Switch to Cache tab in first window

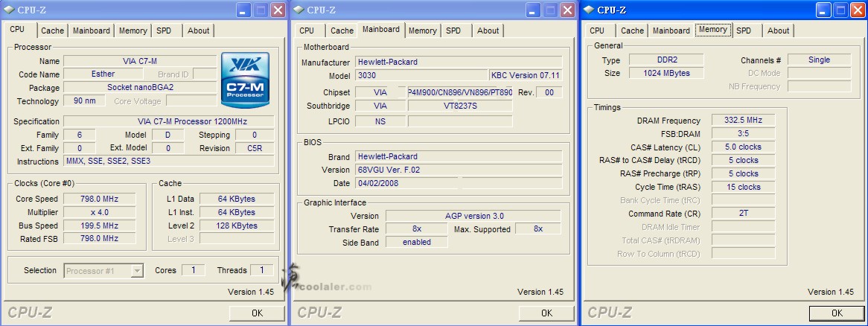coord(53,31)
